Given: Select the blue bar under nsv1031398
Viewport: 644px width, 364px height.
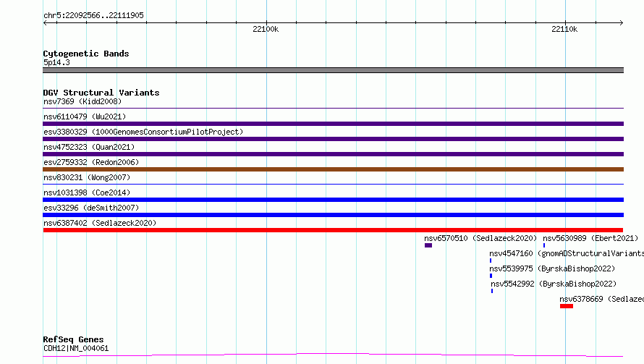Looking at the screenshot, I should 333,200.
